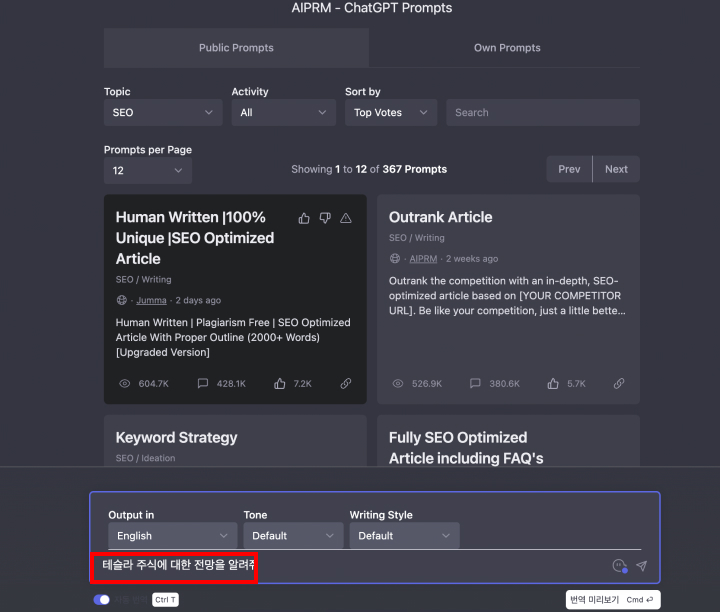Screen dimensions: 720x612
Task: Click the views eye icon showing 604.7K
Action: (x=124, y=383)
